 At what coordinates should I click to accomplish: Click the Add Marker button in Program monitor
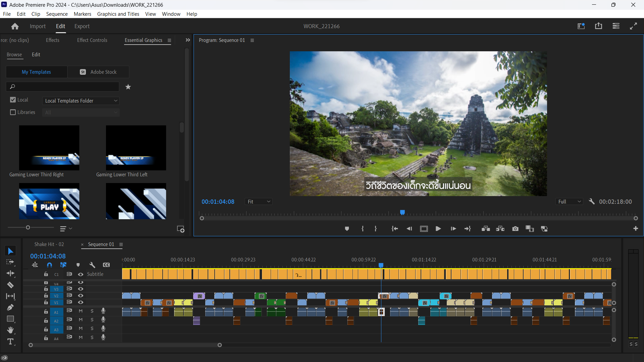347,229
